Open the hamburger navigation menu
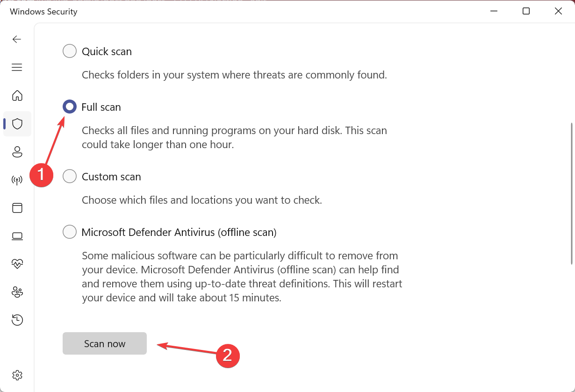The width and height of the screenshot is (575, 392). coord(17,67)
